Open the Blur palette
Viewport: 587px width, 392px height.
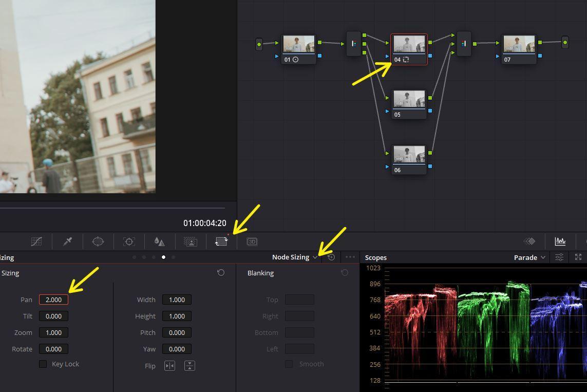tap(159, 241)
